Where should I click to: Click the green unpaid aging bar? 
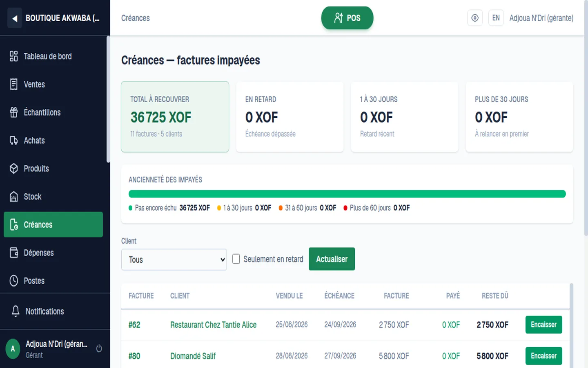point(347,194)
